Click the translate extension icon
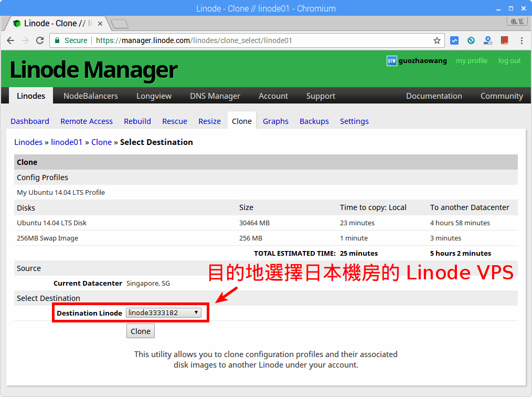 [487, 40]
